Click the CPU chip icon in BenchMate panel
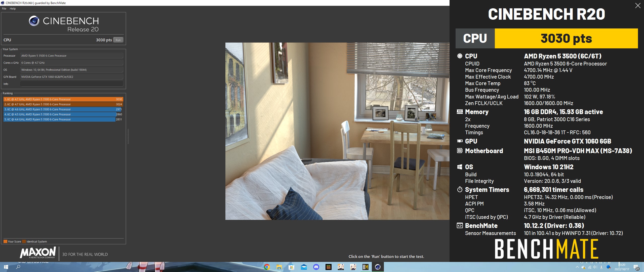Viewport: 644px width, 272px height. coord(460,56)
